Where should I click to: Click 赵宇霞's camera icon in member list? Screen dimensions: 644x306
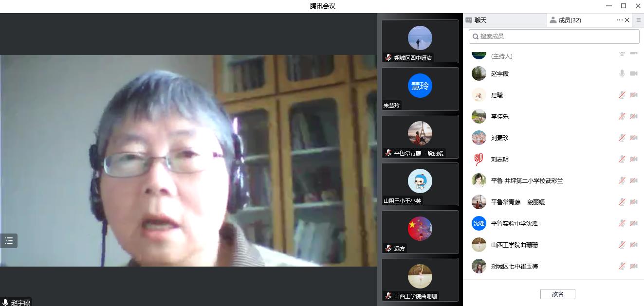pyautogui.click(x=633, y=73)
